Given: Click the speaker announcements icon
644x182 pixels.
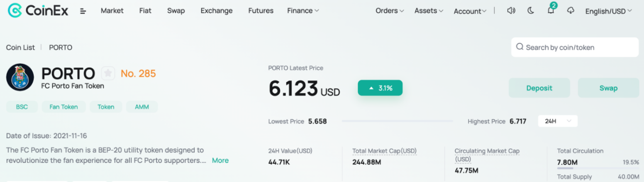Looking at the screenshot, I should coord(511,11).
